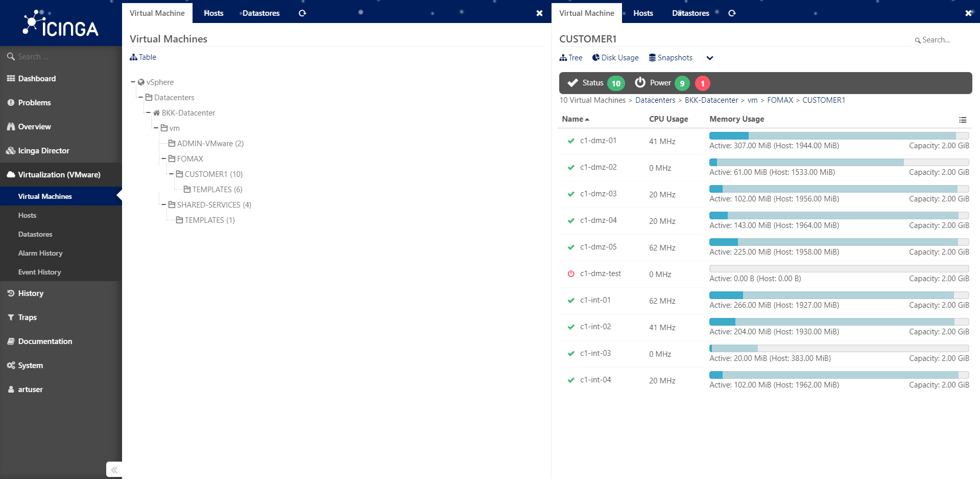The height and width of the screenshot is (479, 980).
Task: Click the Icinga logo
Action: 61,24
